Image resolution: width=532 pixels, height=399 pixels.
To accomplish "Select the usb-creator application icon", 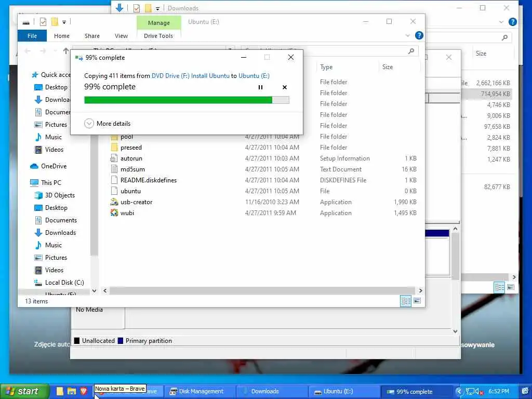I will pyautogui.click(x=114, y=202).
